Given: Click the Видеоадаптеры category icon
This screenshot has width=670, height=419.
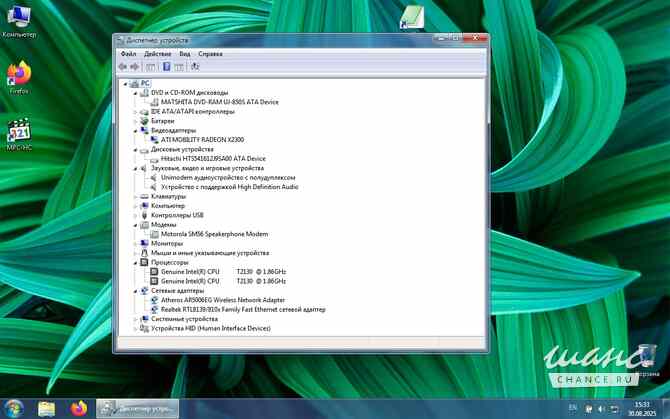Looking at the screenshot, I should click(x=144, y=130).
